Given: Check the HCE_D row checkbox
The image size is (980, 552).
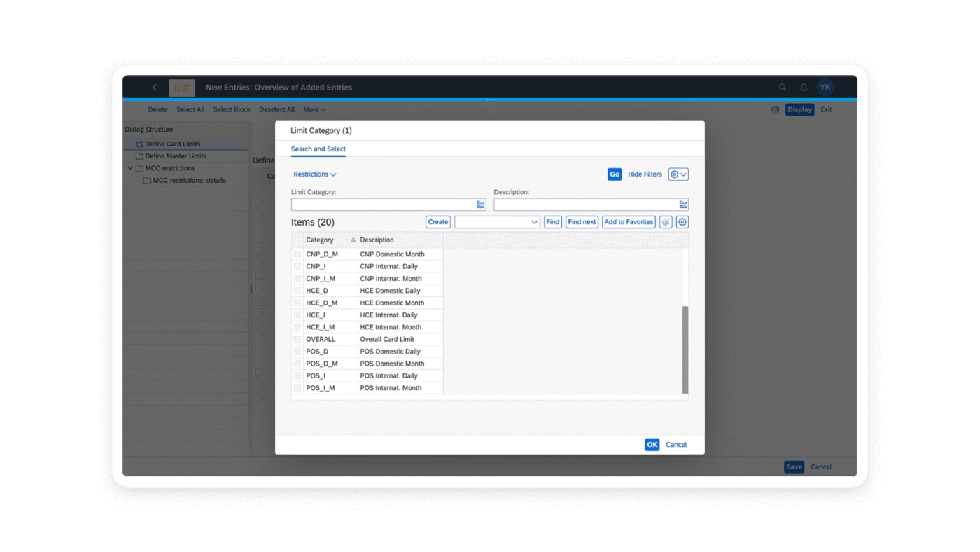Looking at the screenshot, I should tap(297, 290).
